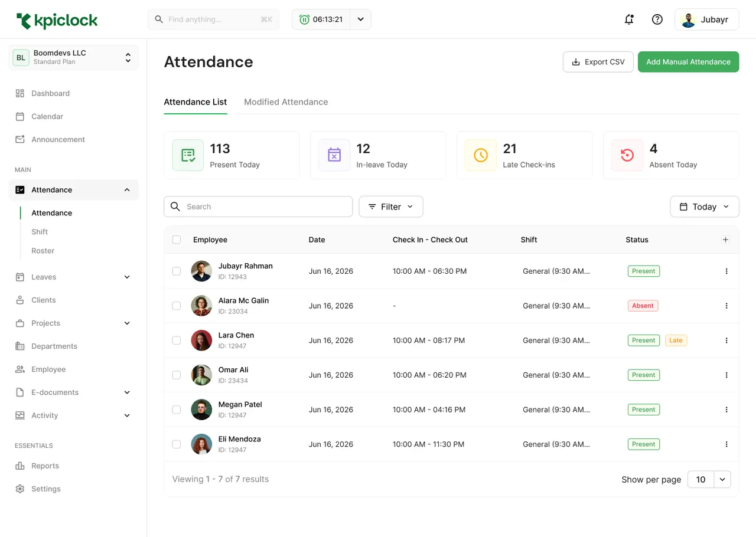Open the Filter dropdown
756x537 pixels.
click(391, 207)
